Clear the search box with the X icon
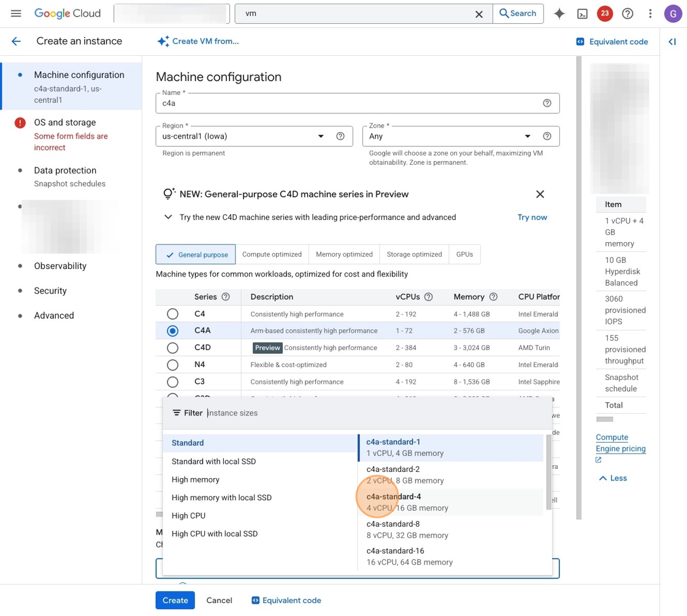Screen dimensions: 687x616 (479, 14)
